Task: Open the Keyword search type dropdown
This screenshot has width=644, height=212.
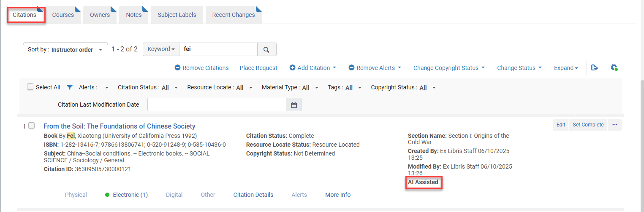Action: click(161, 49)
